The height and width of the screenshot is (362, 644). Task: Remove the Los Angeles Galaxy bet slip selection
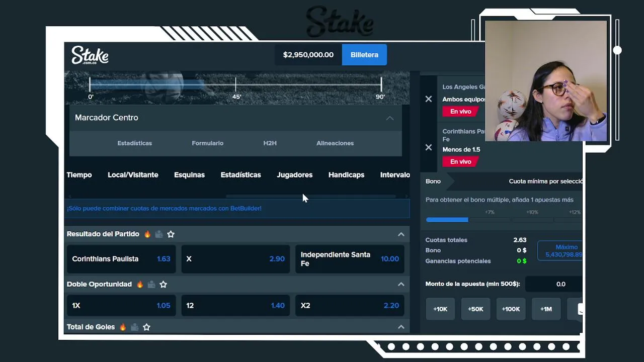click(429, 99)
